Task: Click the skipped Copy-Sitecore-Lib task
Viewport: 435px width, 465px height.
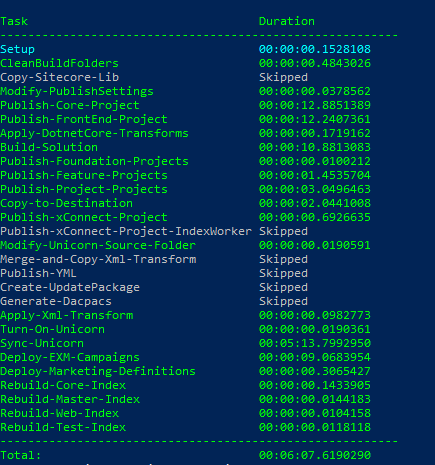Action: (x=59, y=77)
